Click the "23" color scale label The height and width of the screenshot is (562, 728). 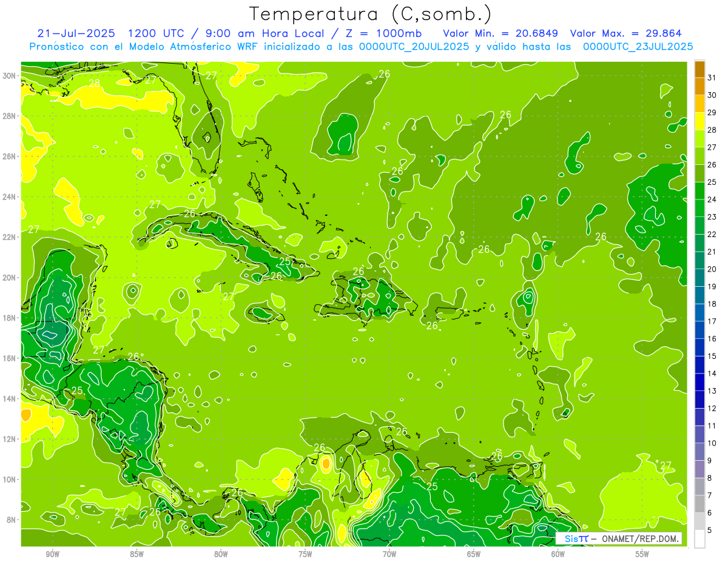coord(712,216)
